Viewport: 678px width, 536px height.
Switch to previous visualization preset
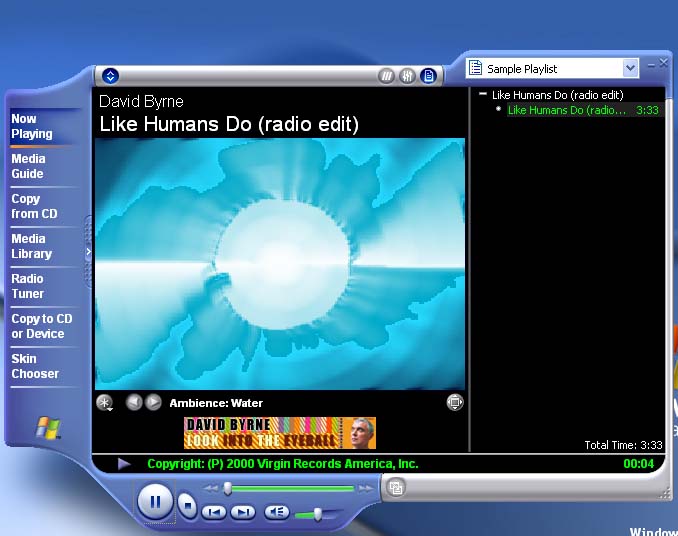coord(134,402)
